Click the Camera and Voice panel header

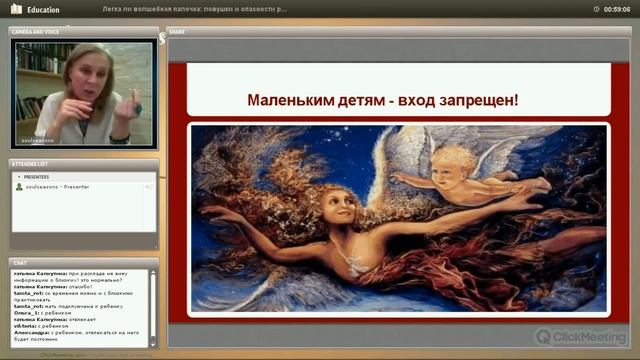point(84,31)
